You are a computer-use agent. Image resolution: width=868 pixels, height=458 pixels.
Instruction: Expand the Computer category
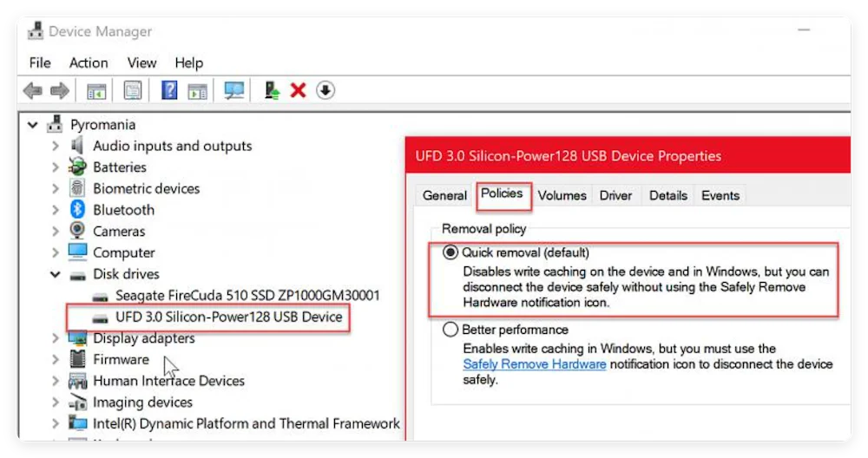click(x=55, y=252)
